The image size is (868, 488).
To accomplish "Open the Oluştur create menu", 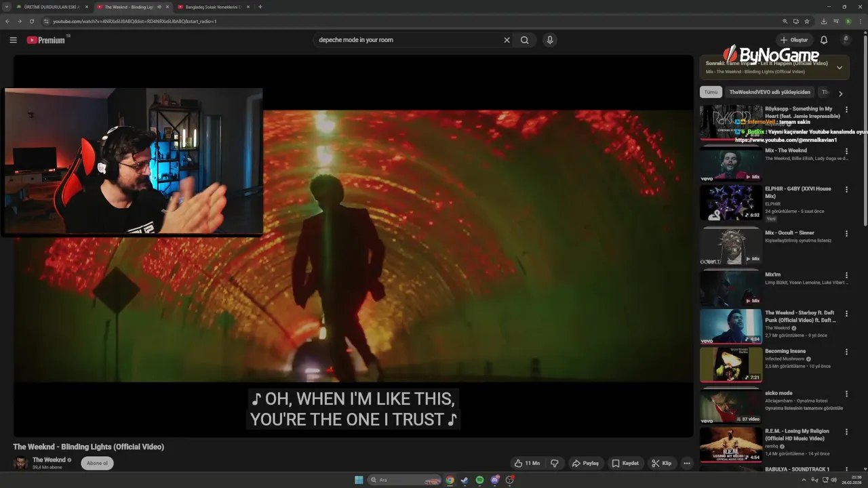I will [x=794, y=40].
